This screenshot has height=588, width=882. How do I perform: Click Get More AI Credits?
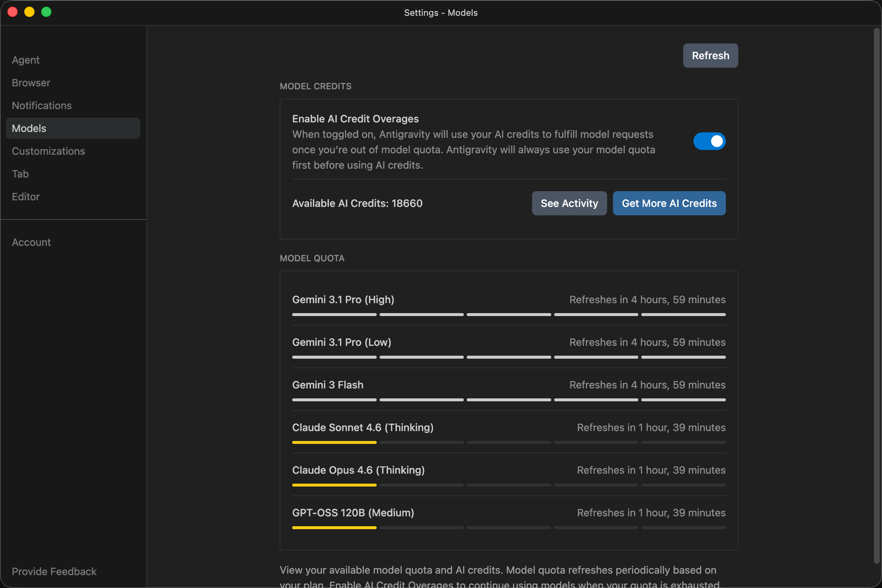tap(669, 203)
